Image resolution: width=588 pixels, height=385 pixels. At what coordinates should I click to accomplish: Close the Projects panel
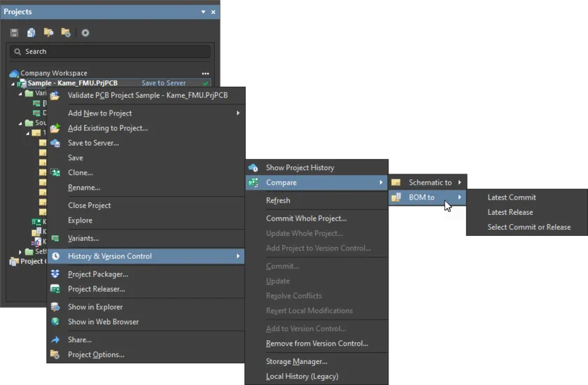click(213, 12)
